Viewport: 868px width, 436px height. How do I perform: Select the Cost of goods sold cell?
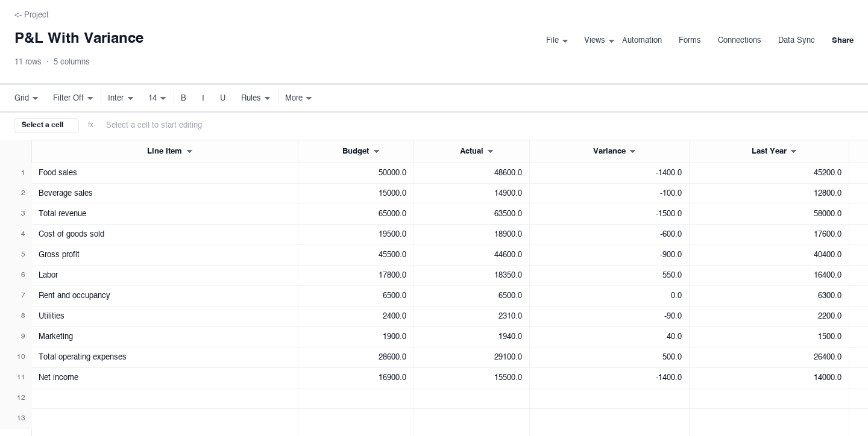pyautogui.click(x=165, y=234)
